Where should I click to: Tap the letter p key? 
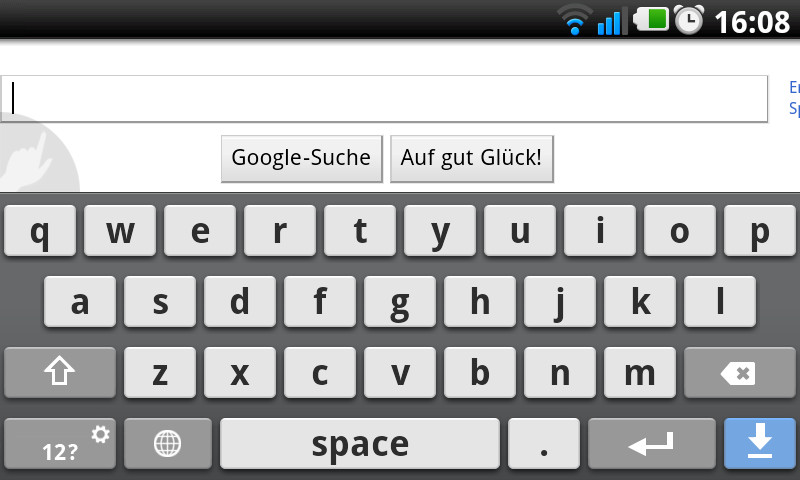760,231
